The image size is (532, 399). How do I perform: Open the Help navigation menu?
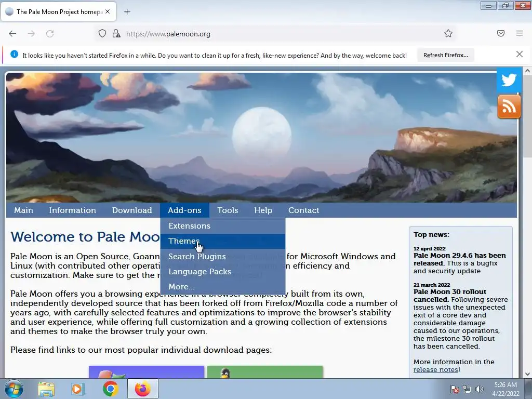pos(263,210)
